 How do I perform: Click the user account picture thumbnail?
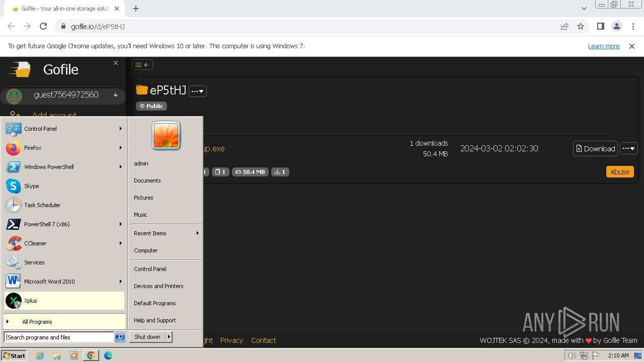(x=166, y=136)
